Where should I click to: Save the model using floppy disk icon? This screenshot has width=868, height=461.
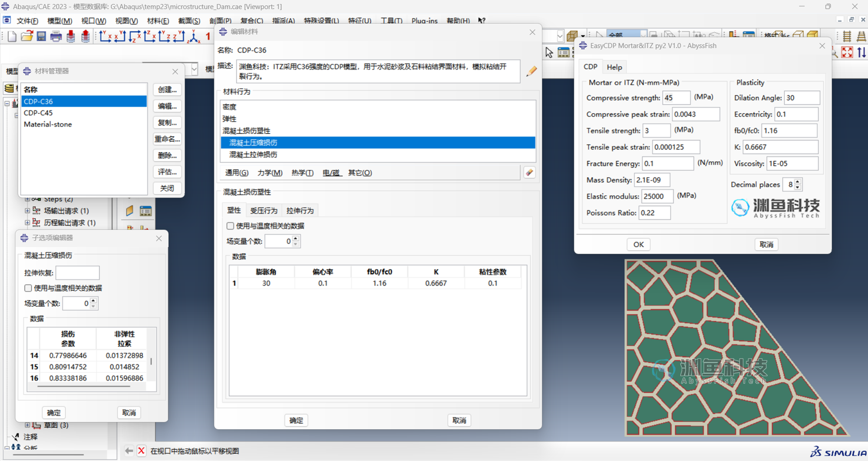[x=41, y=36]
